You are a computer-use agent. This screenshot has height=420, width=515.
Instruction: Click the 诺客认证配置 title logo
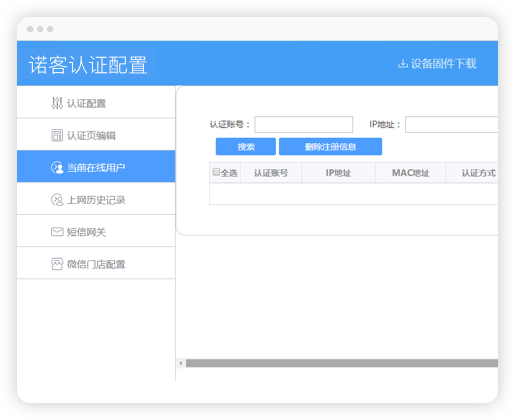(x=88, y=65)
